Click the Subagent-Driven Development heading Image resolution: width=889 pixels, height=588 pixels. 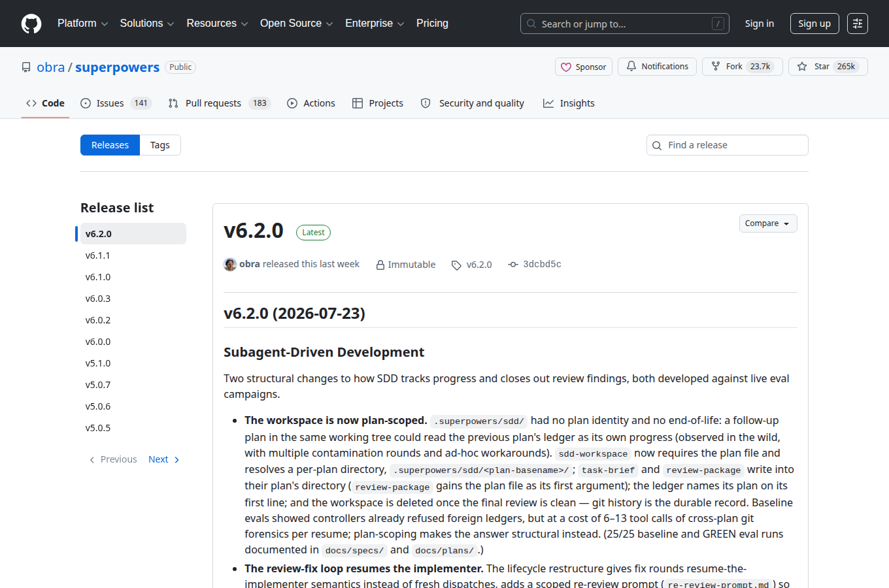[324, 353]
